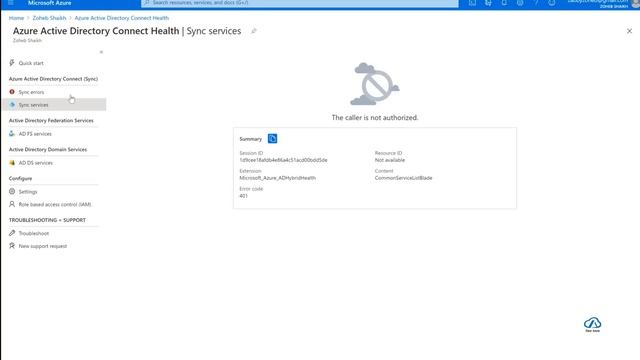This screenshot has width=640, height=360.
Task: Click the Summary heading in the error card
Action: [x=251, y=139]
